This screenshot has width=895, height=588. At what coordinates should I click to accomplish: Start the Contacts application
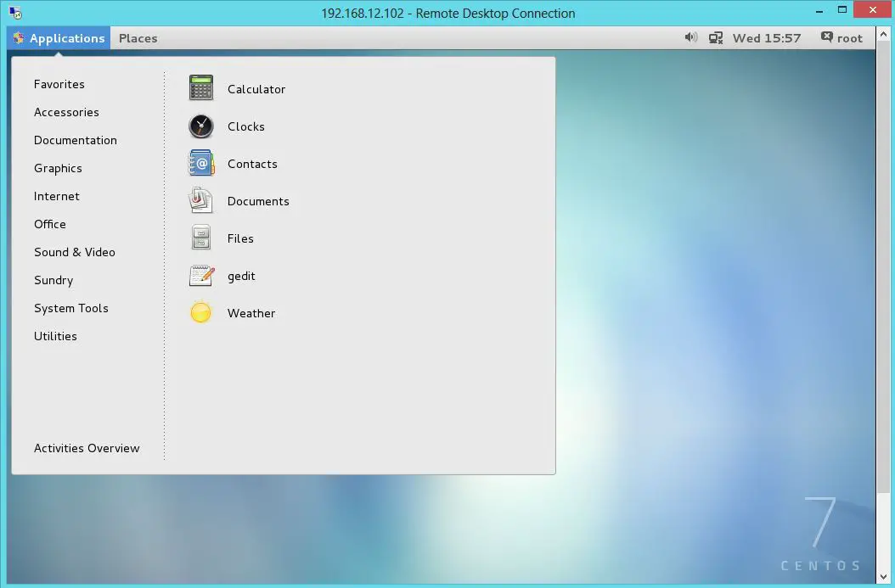click(x=251, y=164)
